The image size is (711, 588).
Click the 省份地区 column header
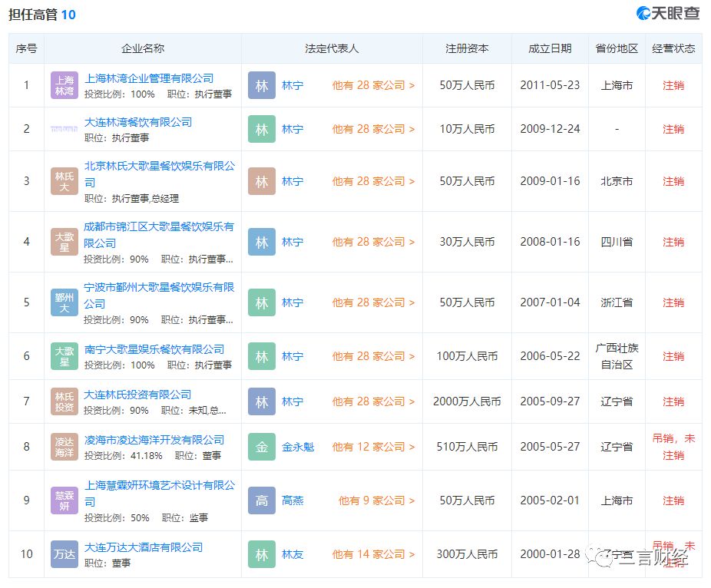[617, 48]
